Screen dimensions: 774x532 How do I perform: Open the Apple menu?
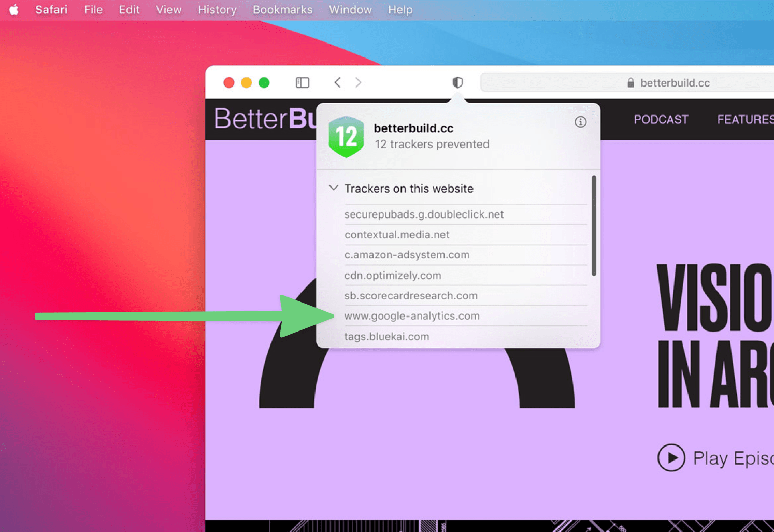point(14,10)
